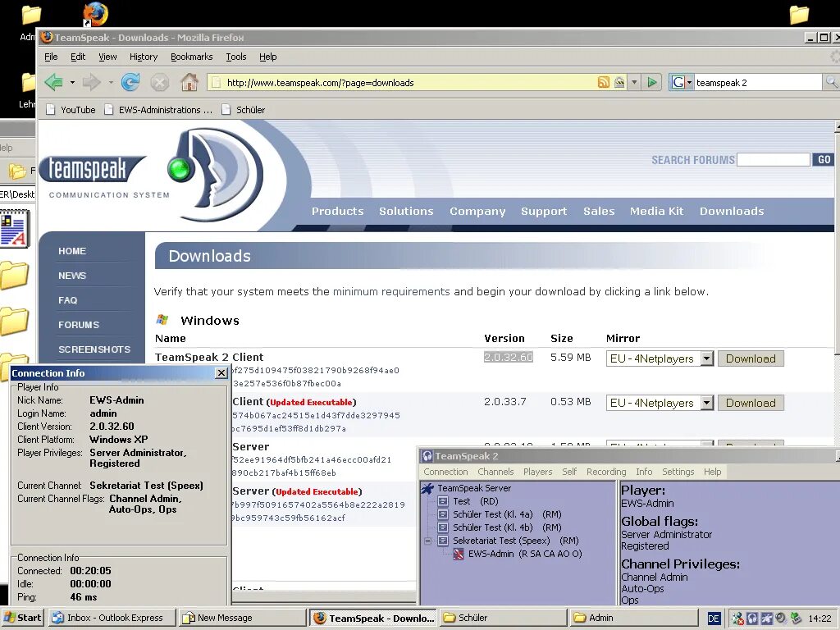Switch to New Message taskbar item
Viewport: 840px width, 630px height.
point(242,618)
